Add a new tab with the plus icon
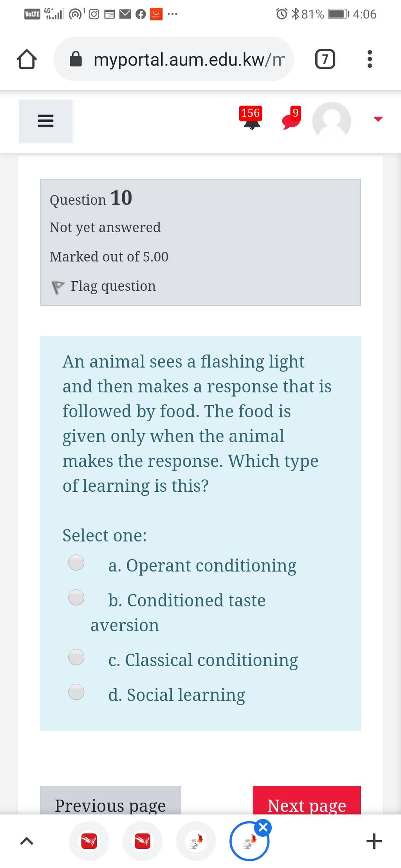Viewport: 401px width, 868px height. (374, 841)
